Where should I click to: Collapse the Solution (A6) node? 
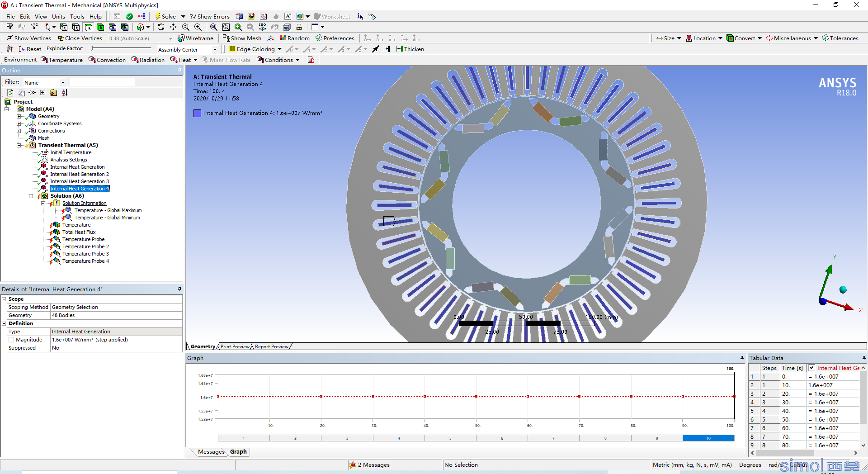point(31,196)
